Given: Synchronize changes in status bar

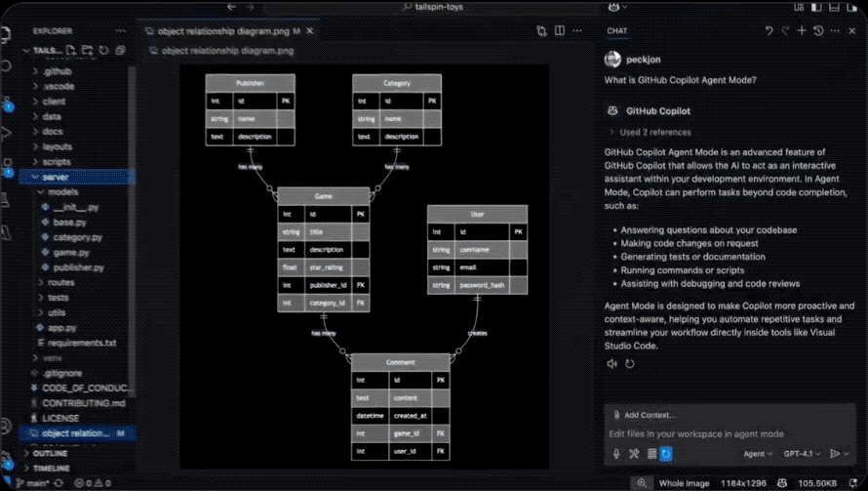Looking at the screenshot, I should (x=59, y=483).
